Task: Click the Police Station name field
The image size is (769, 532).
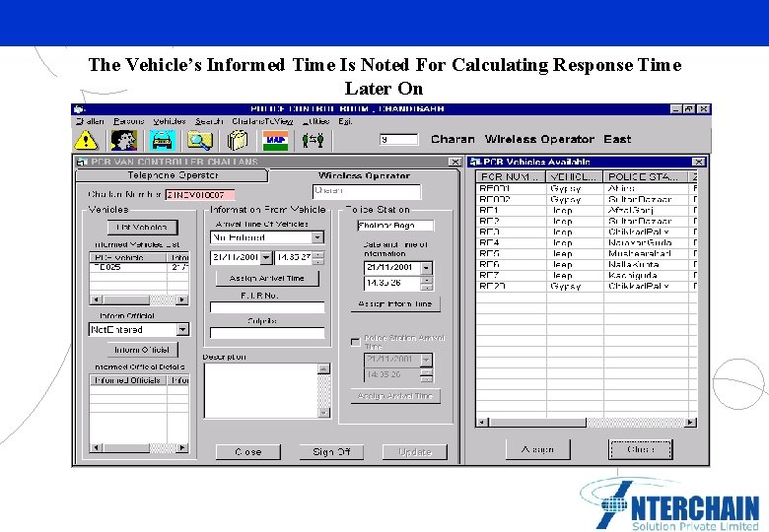Action: 395,226
